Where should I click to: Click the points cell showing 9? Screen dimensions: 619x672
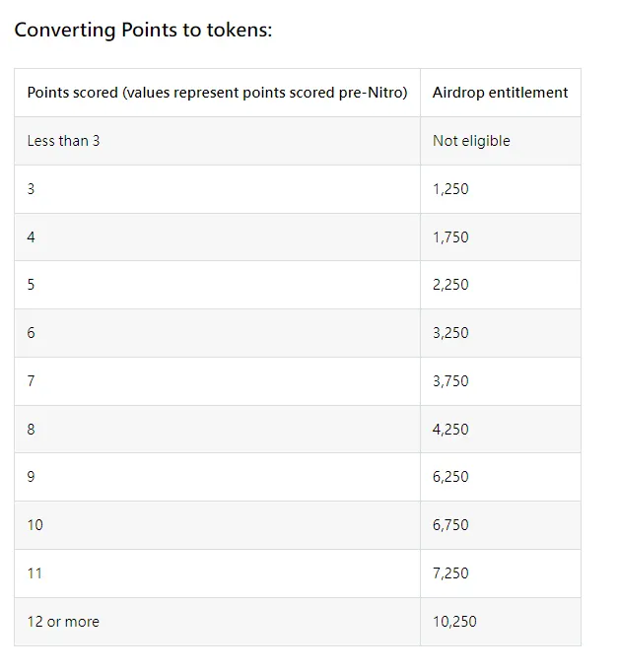pos(31,477)
